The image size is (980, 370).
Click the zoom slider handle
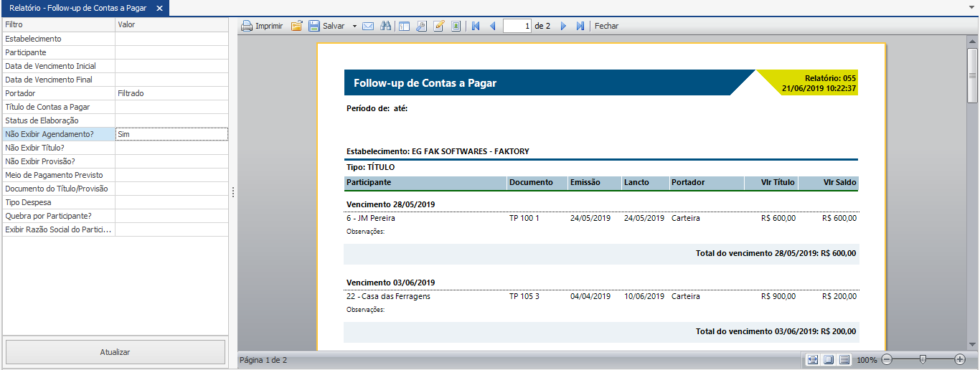[x=923, y=359]
